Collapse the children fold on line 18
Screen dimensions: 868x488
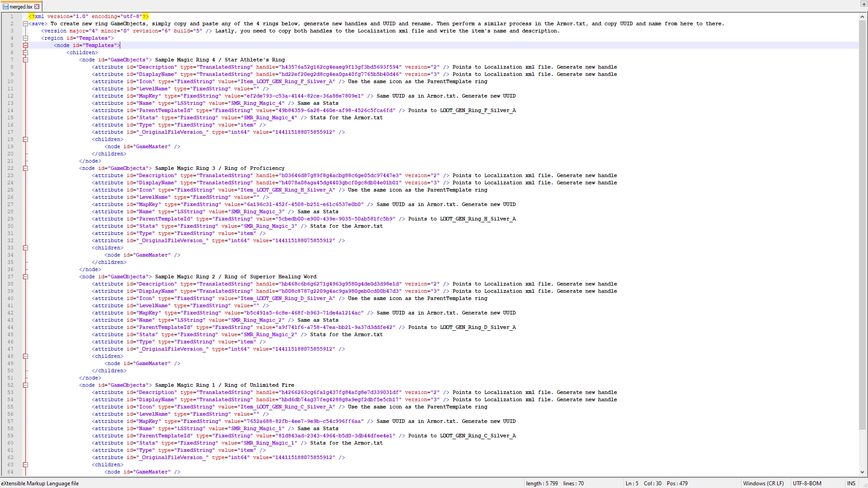pyautogui.click(x=26, y=139)
